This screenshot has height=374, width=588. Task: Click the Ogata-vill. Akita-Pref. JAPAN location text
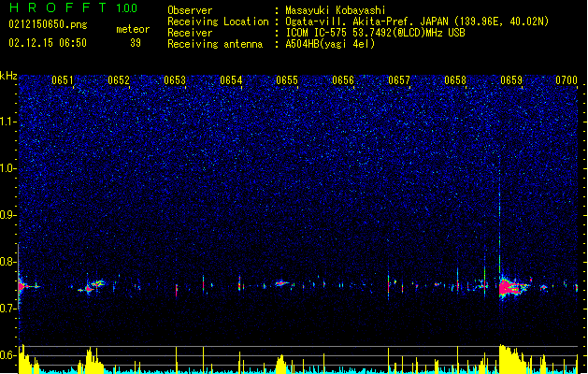(417, 22)
